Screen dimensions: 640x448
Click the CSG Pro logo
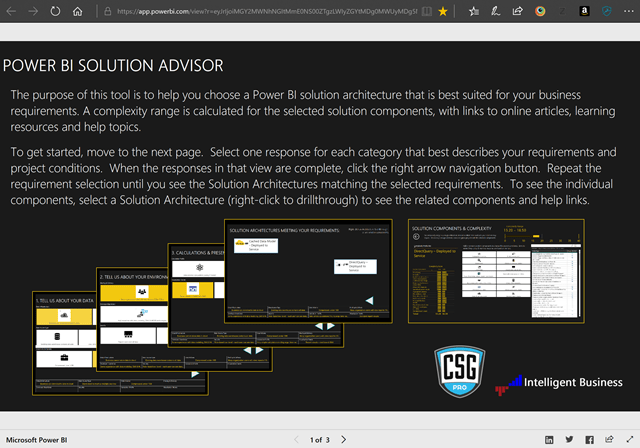click(x=460, y=371)
